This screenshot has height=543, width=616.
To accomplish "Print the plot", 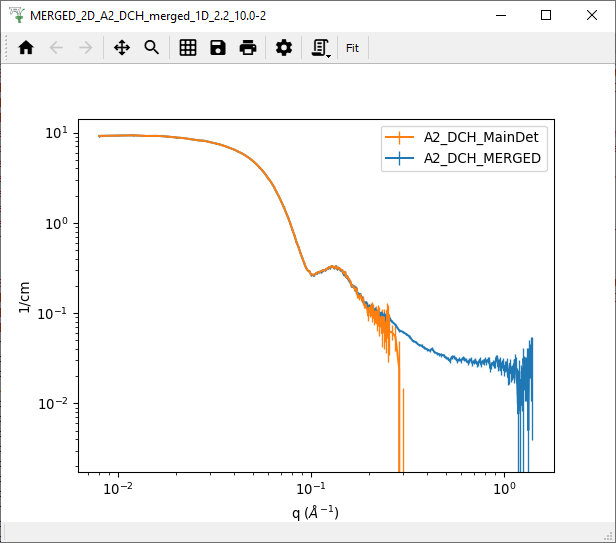I will (x=248, y=48).
